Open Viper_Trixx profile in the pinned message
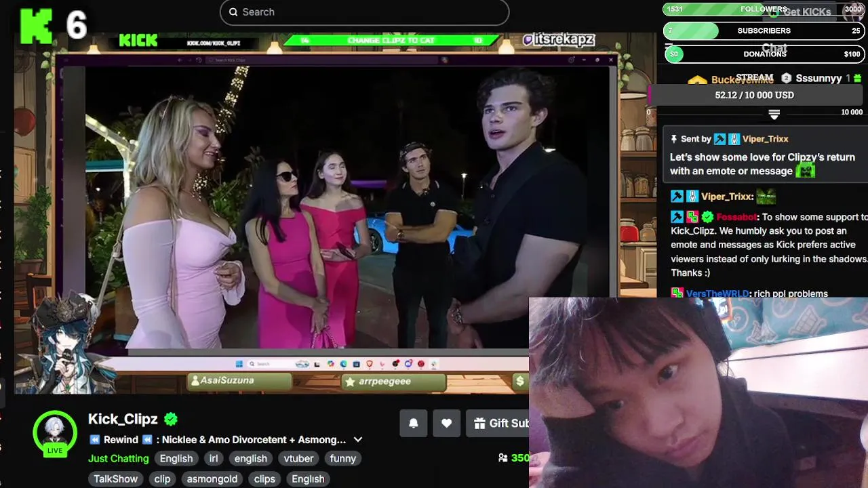The image size is (868, 488). 765,139
